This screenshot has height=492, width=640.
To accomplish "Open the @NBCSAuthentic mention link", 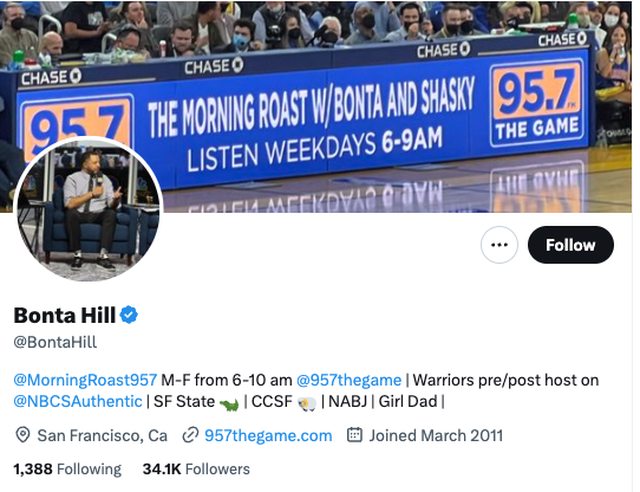I will 78,401.
